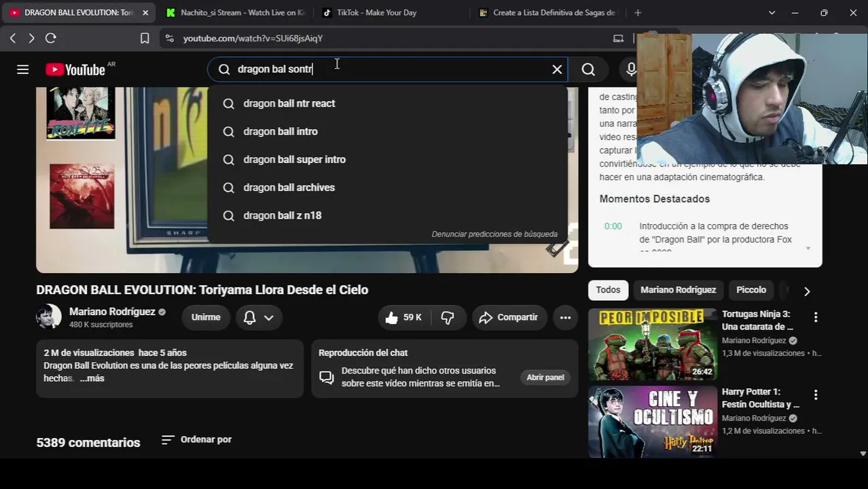Open a new browser tab with plus
This screenshot has height=489, width=868.
(638, 13)
